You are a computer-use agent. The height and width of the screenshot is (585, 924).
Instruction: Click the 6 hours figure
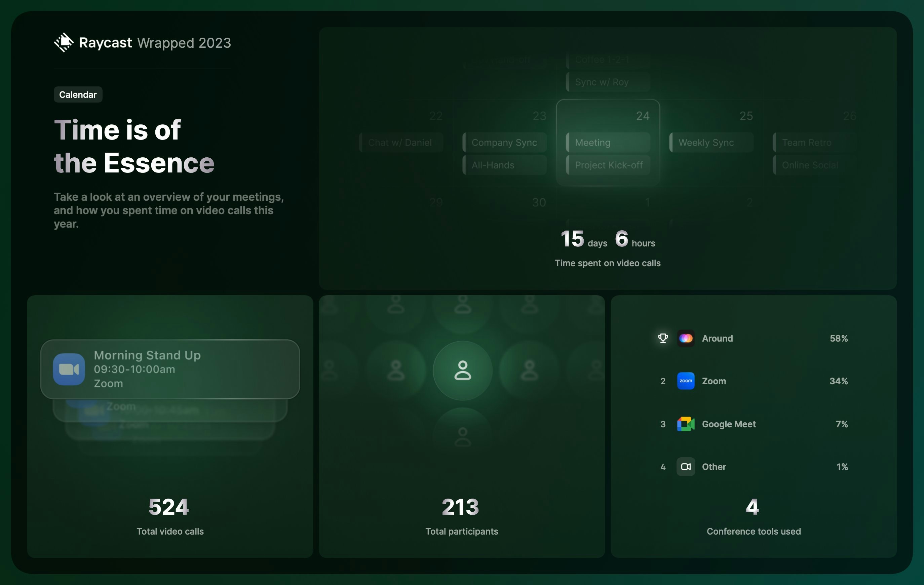click(x=635, y=239)
